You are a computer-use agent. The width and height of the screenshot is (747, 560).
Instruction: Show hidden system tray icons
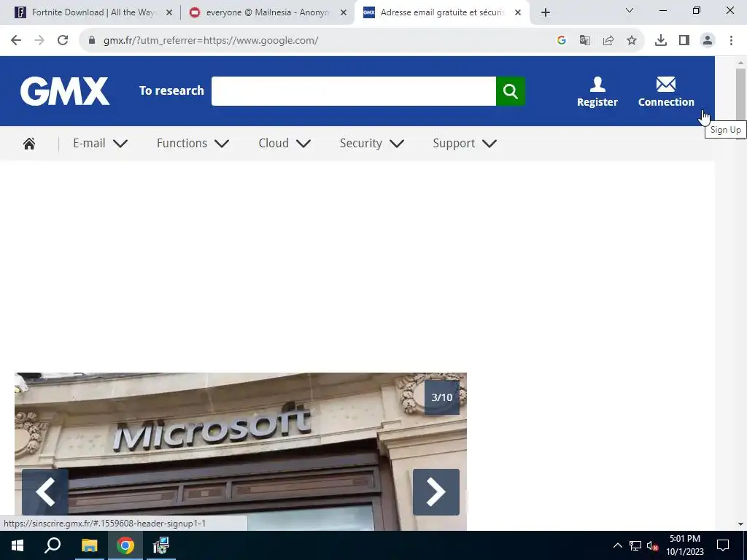tap(617, 545)
